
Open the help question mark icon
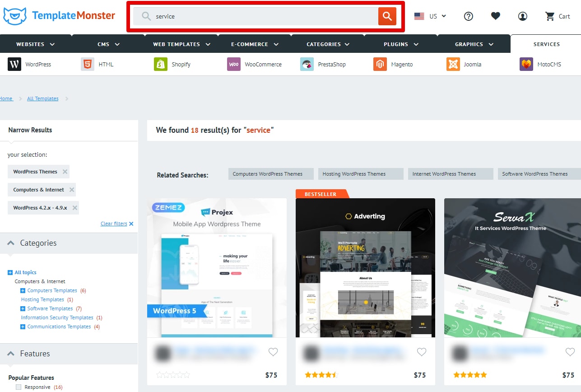click(469, 16)
